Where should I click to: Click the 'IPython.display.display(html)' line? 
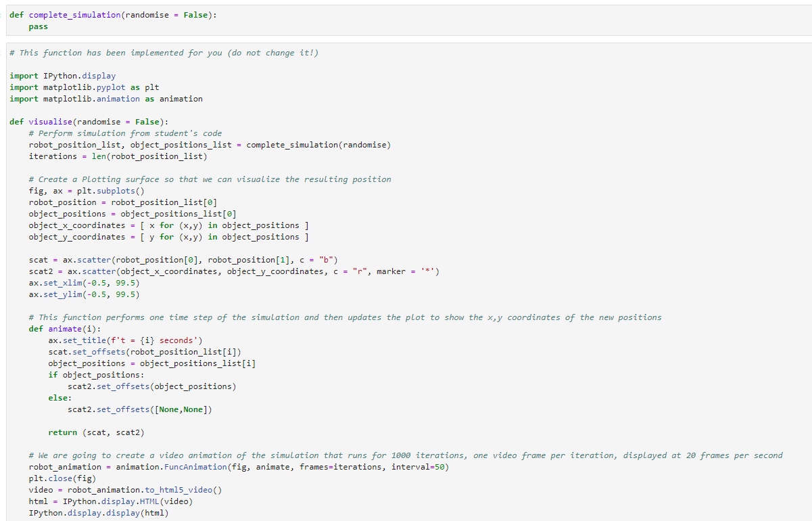tap(99, 513)
